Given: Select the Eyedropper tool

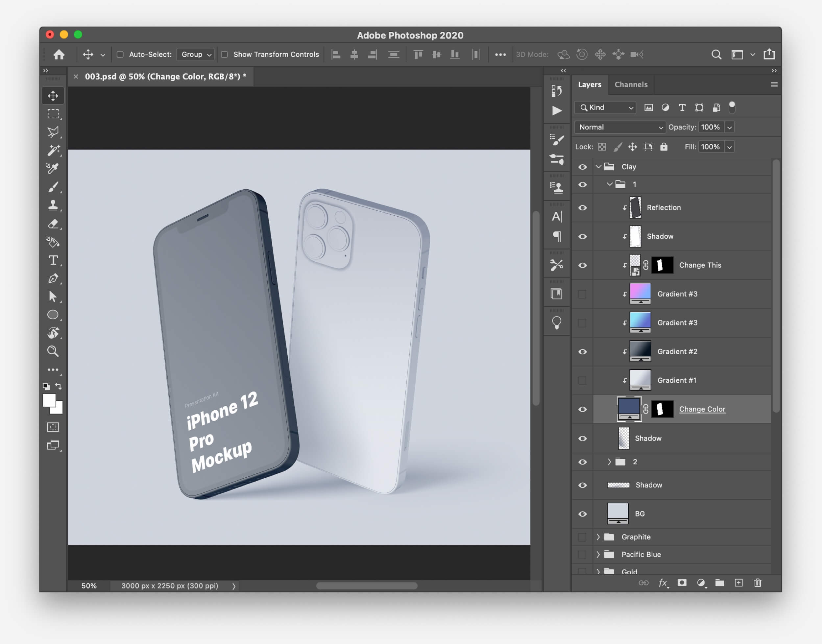Looking at the screenshot, I should [53, 168].
